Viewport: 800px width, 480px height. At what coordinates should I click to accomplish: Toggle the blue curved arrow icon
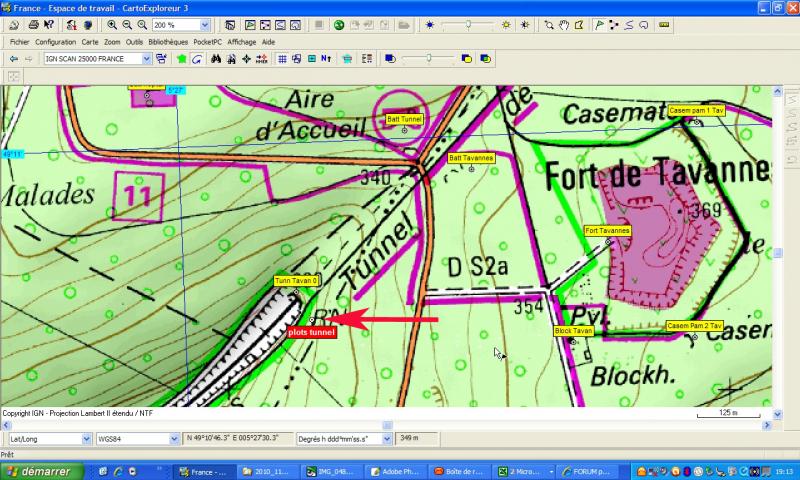pos(196,59)
